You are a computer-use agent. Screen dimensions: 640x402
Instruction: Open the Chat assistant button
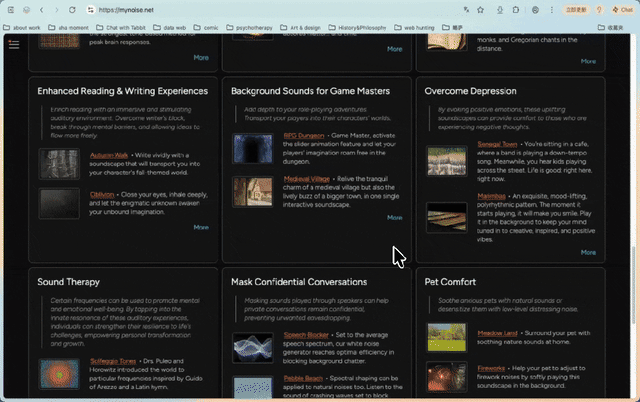click(x=622, y=10)
